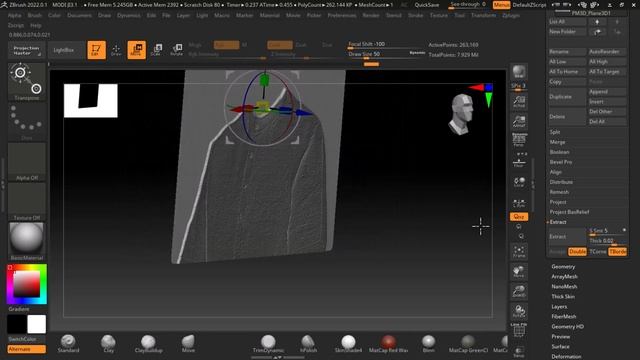Open the BasicMaterial selector
The height and width of the screenshot is (360, 640).
pyautogui.click(x=27, y=242)
